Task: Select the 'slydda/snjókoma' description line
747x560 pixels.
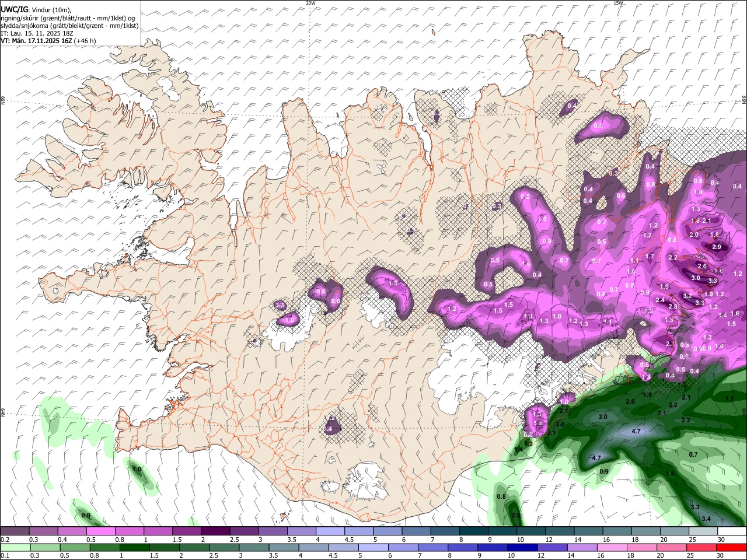Action: coord(69,26)
